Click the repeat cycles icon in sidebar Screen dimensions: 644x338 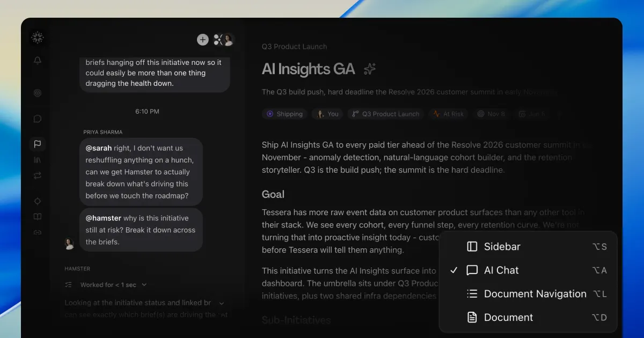tap(37, 175)
